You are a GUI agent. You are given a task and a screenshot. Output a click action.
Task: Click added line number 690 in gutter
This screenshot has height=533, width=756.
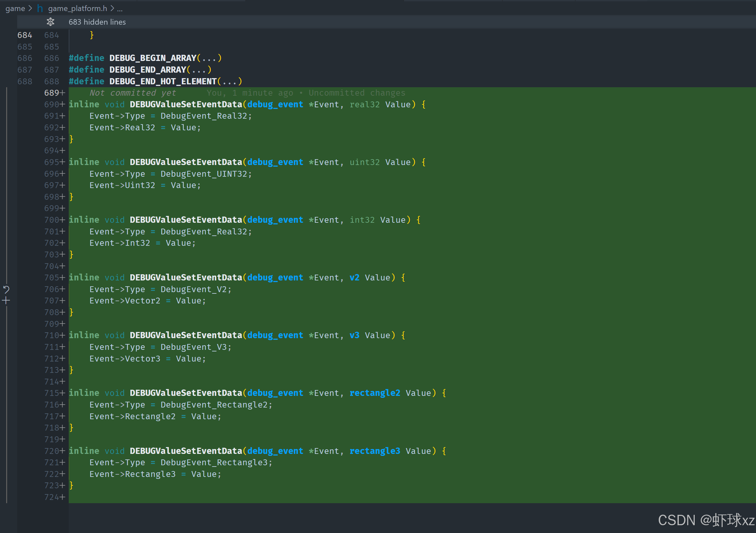[52, 104]
